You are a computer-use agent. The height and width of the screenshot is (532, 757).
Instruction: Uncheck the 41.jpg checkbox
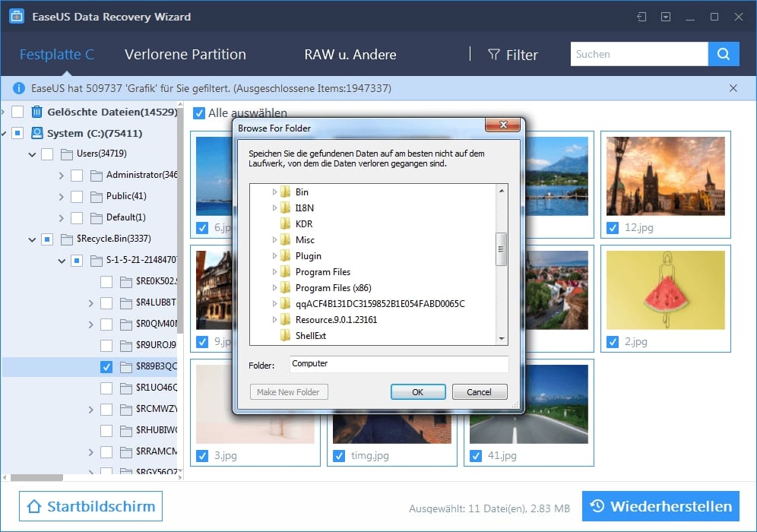(x=476, y=456)
